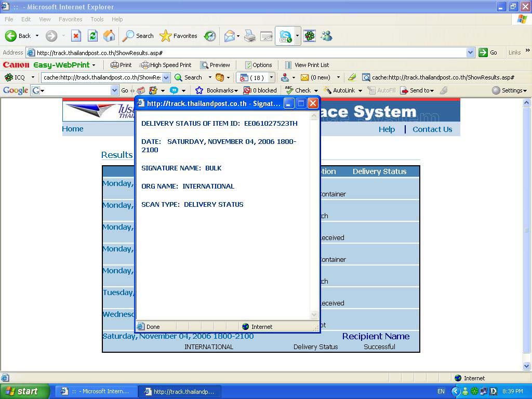This screenshot has width=532, height=399.
Task: Toggle the popup blocker '0 blocked'
Action: [260, 90]
